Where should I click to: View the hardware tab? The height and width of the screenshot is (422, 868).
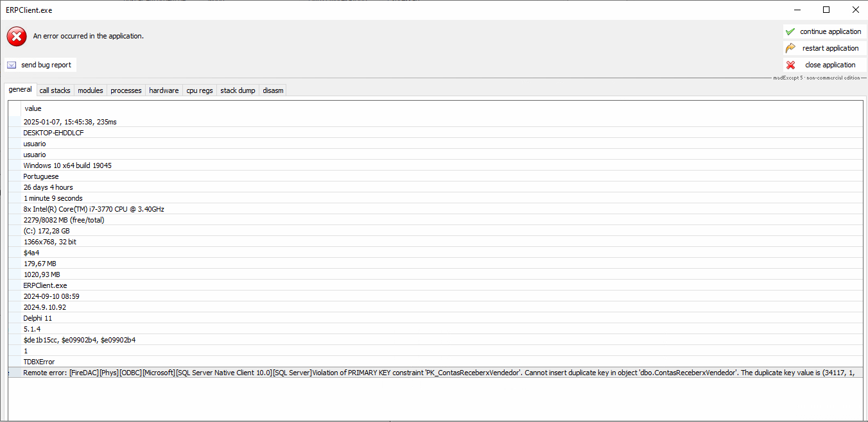[x=164, y=90]
